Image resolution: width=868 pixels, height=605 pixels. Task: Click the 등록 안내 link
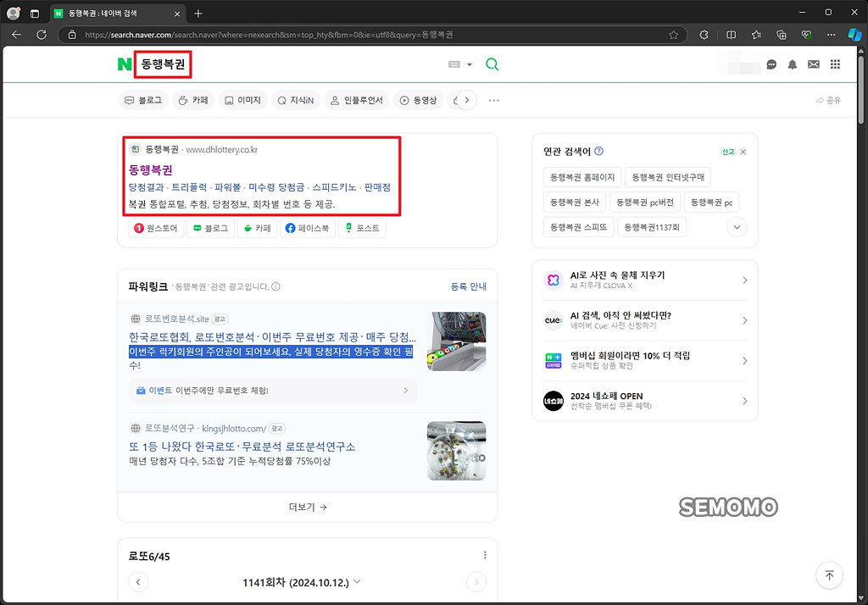tap(468, 286)
